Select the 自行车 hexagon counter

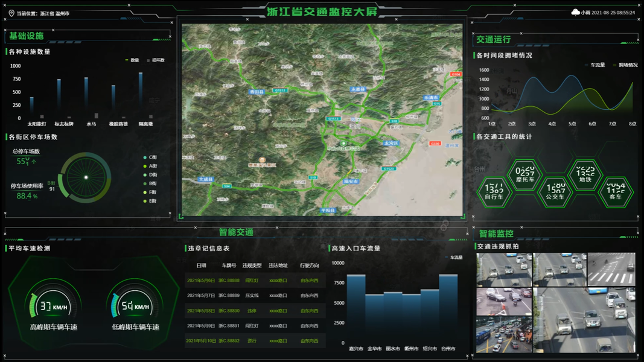[x=494, y=192]
